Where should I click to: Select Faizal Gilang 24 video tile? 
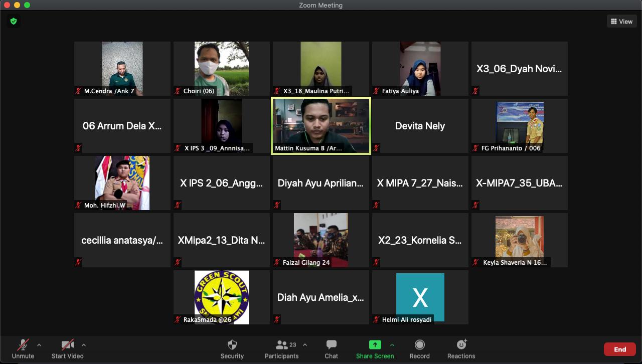(x=321, y=240)
